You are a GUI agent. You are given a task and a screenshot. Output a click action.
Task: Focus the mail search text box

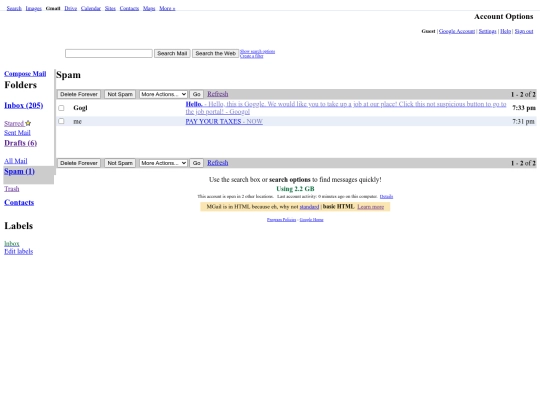pyautogui.click(x=109, y=53)
